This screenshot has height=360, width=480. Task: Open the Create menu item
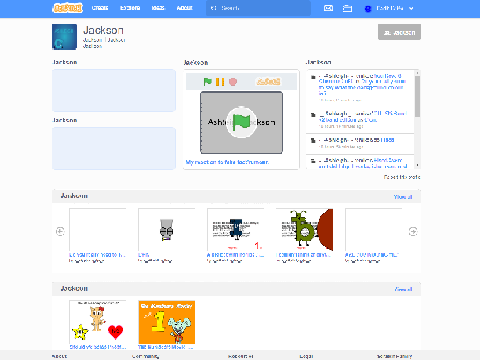[x=100, y=8]
